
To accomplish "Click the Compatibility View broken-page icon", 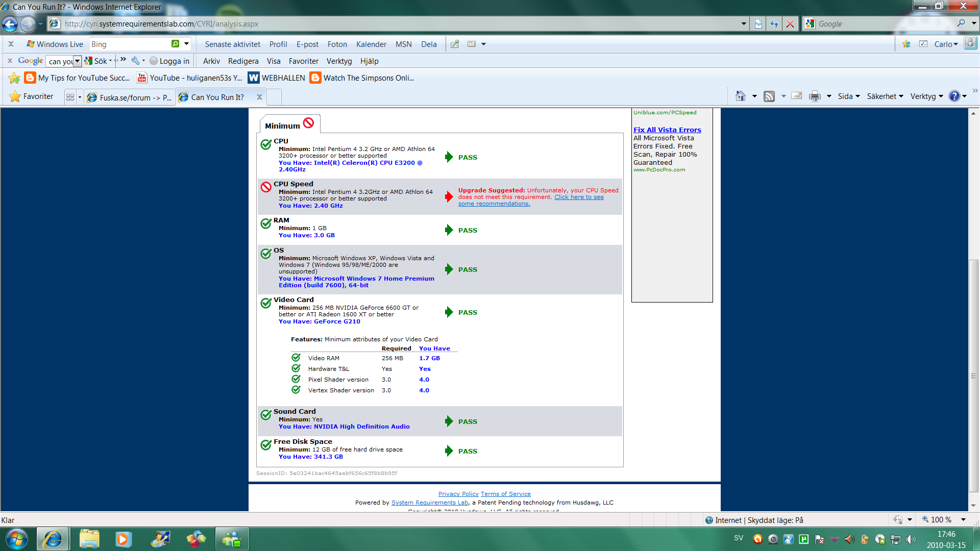I will click(758, 24).
